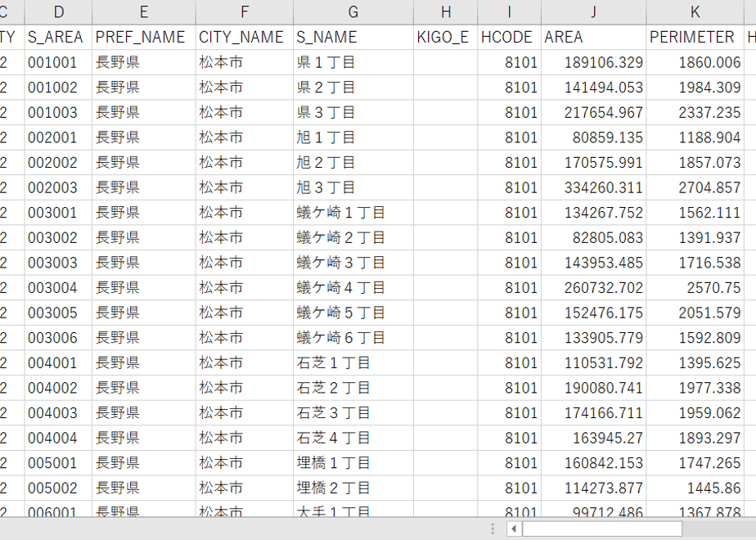
Task: Select AREA value 80859.135
Action: 594,137
